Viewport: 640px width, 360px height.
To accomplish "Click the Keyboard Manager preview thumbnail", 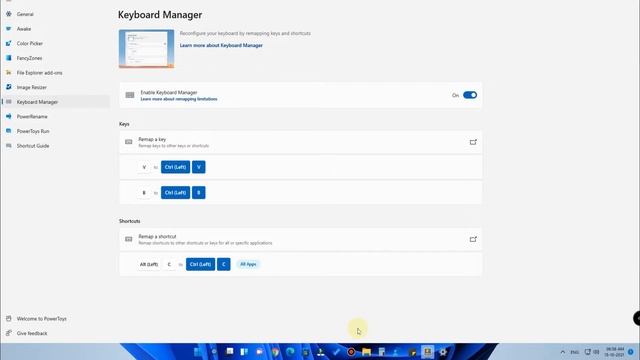I will [x=146, y=49].
